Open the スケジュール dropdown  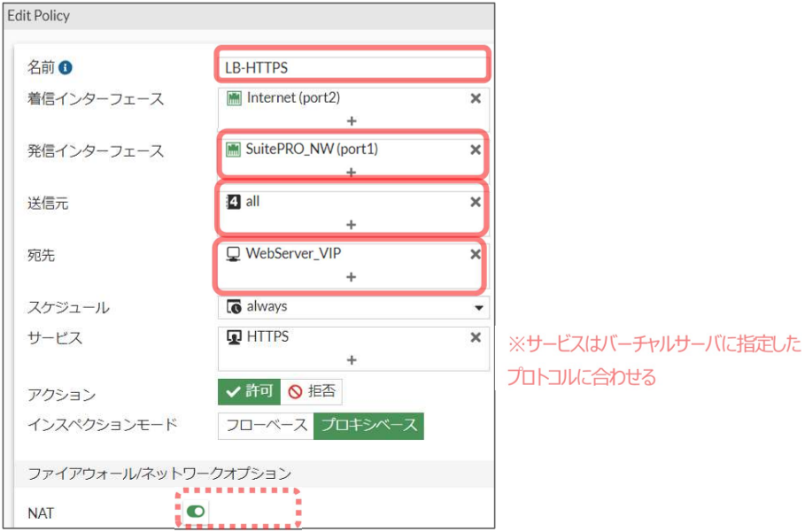coord(479,307)
